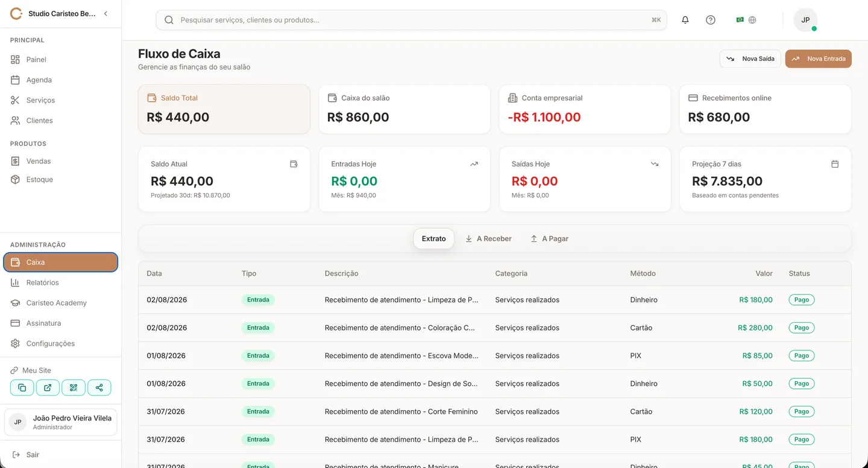Collapse the sidebar with the chevron arrow
The image size is (868, 468).
pos(105,13)
